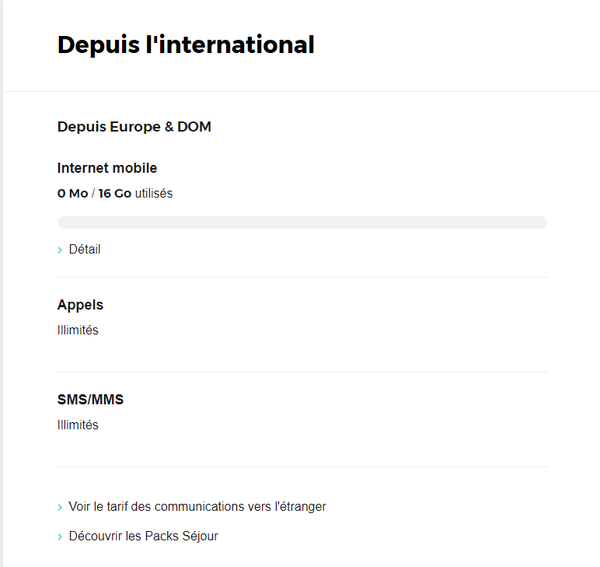Open Voir le tarif des communications vers l'étranger
The width and height of the screenshot is (600, 567).
[197, 506]
